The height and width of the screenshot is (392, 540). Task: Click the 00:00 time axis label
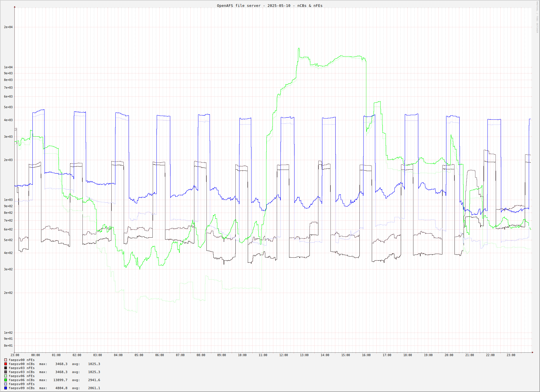36,355
